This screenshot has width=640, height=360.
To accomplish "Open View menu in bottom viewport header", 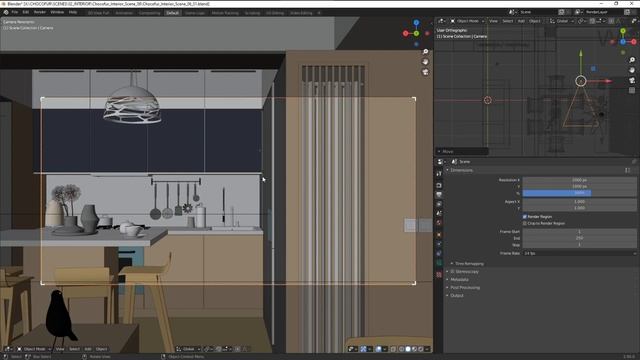I will pos(60,349).
